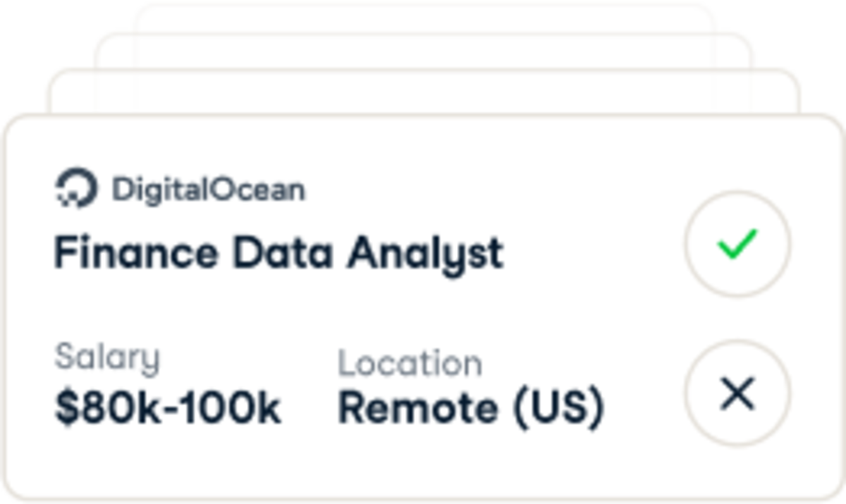Image resolution: width=846 pixels, height=504 pixels.
Task: Click the DigitalOcean company name
Action: point(209,188)
